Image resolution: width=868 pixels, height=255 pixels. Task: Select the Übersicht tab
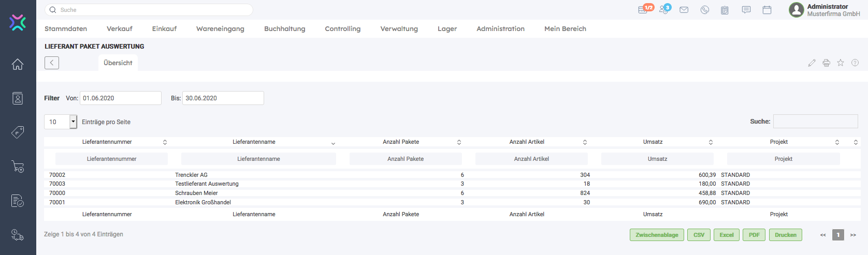pyautogui.click(x=118, y=63)
